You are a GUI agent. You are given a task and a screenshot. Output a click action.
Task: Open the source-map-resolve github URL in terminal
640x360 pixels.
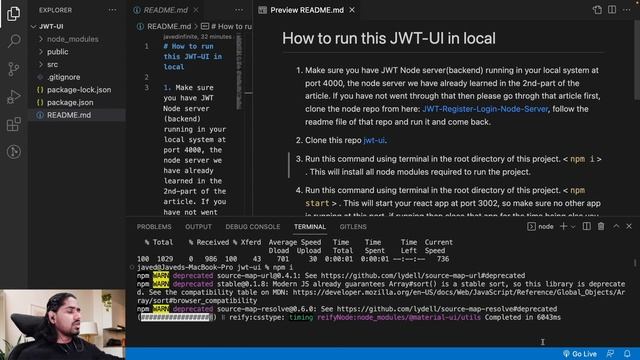(x=447, y=309)
